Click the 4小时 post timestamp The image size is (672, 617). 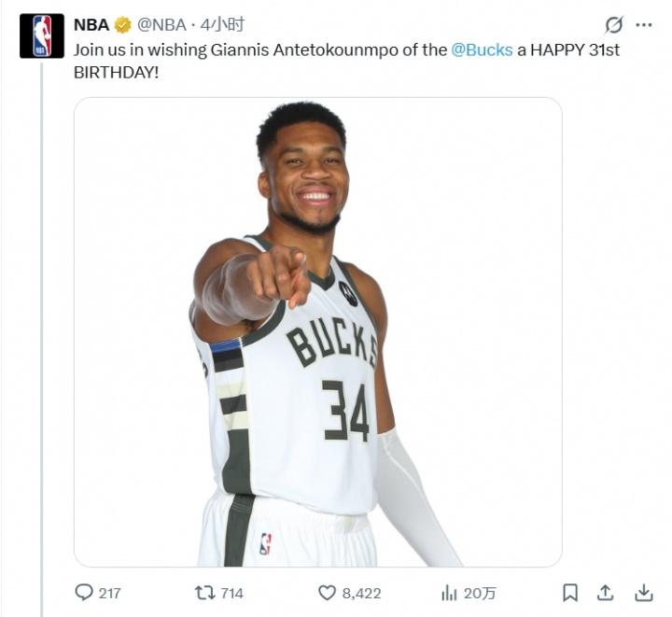pyautogui.click(x=222, y=25)
